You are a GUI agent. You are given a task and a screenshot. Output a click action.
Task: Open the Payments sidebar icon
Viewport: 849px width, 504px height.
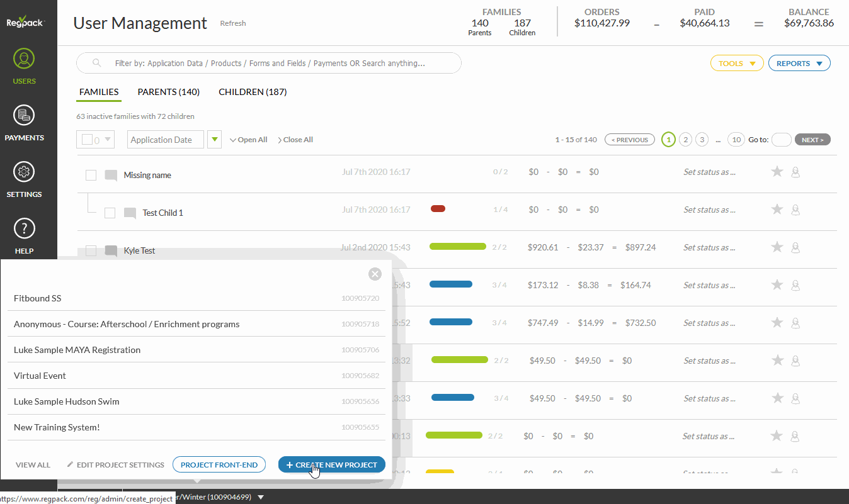tap(24, 123)
